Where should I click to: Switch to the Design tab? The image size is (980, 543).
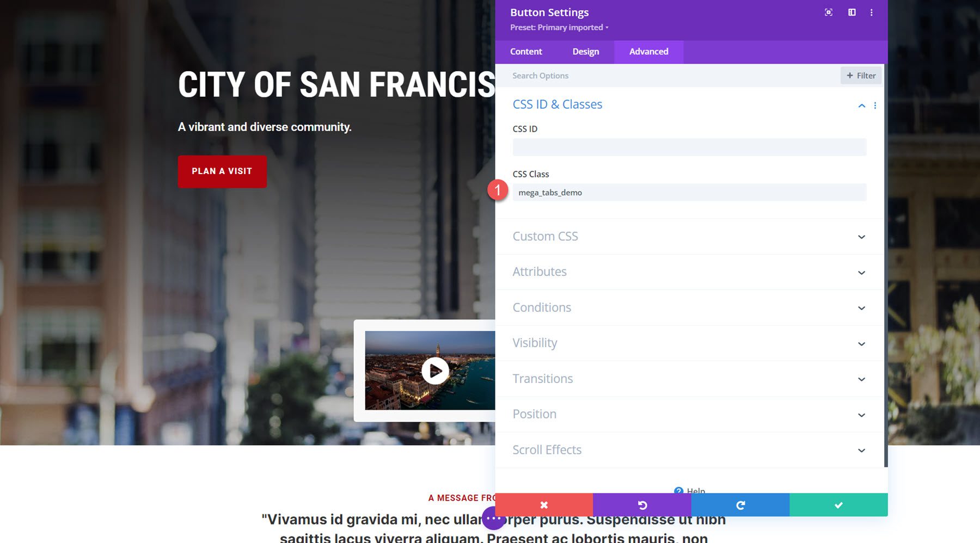click(585, 52)
